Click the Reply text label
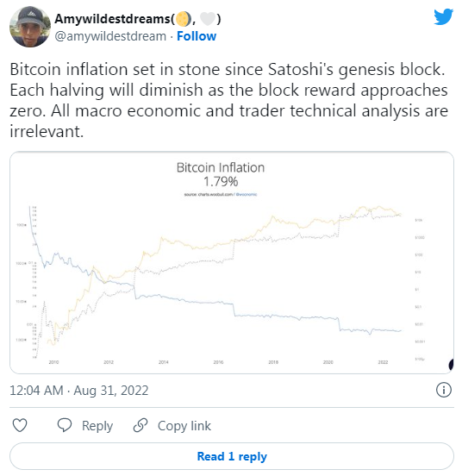Screen dimensions: 462x476 [x=97, y=426]
